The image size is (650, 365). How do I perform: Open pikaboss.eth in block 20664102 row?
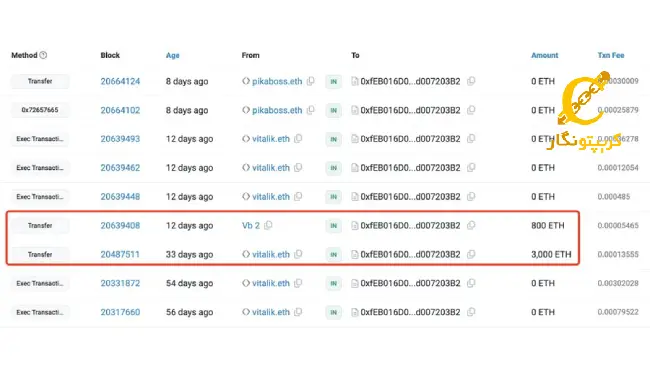[x=277, y=110]
